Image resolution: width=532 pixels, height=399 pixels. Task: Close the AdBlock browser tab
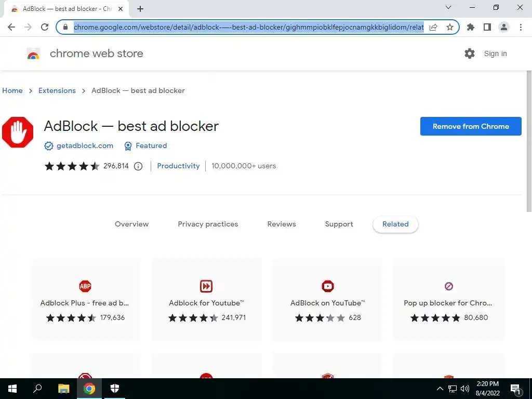[121, 9]
